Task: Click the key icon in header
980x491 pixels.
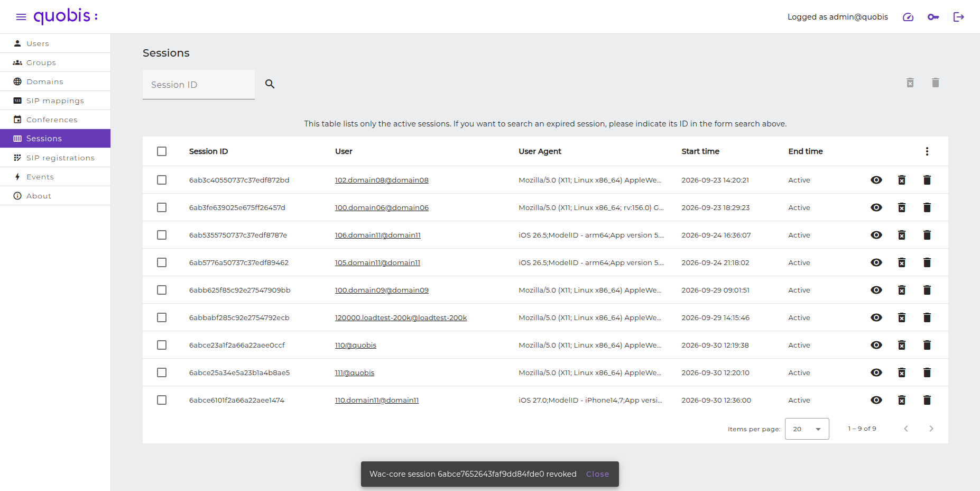Action: click(933, 17)
